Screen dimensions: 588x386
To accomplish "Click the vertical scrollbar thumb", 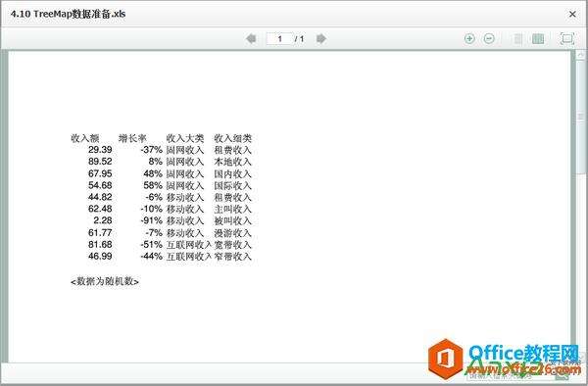I will 580,117.
